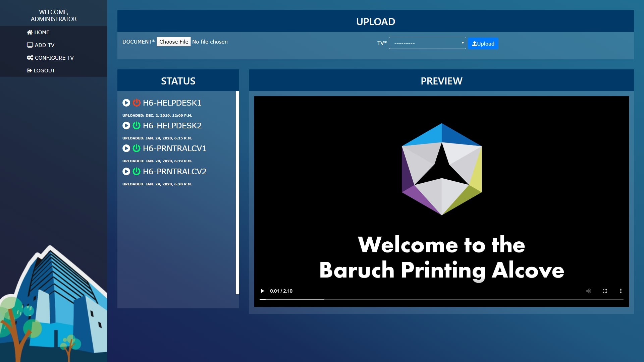Image resolution: width=644 pixels, height=362 pixels.
Task: Click the play icon next to H6-HELPDESK2
Action: [x=126, y=125]
